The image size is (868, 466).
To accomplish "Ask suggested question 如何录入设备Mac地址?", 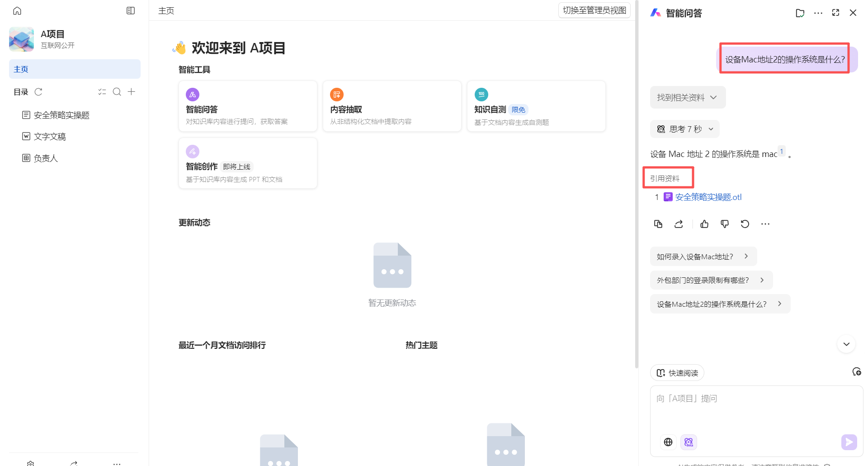I will [703, 257].
